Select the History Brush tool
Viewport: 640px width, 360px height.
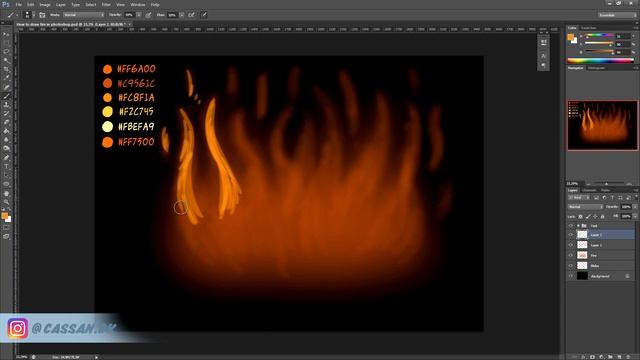tap(6, 113)
